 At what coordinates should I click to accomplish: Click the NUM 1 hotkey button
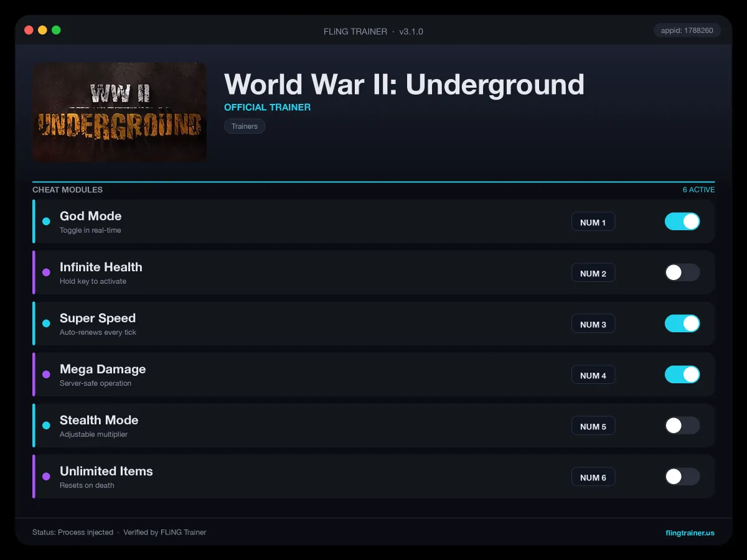(593, 222)
